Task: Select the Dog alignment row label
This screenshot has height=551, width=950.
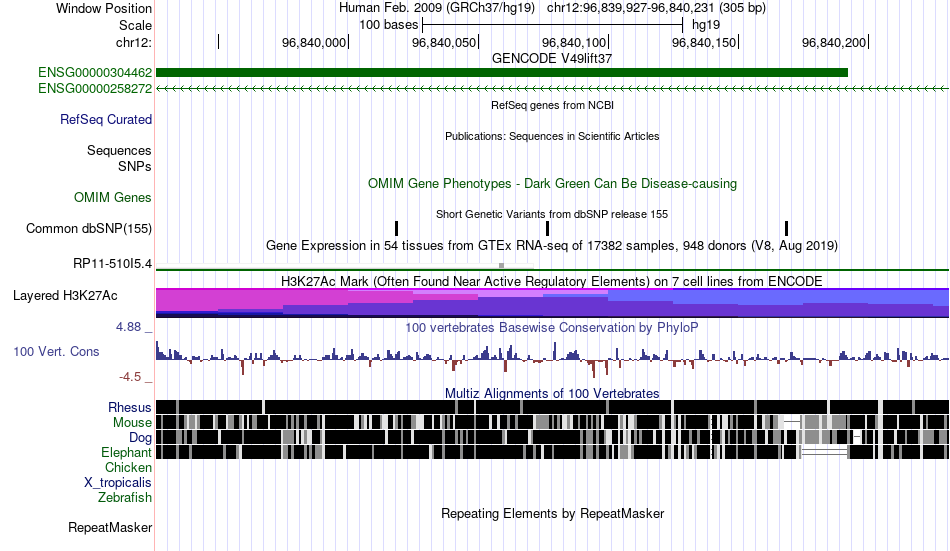Action: (140, 438)
